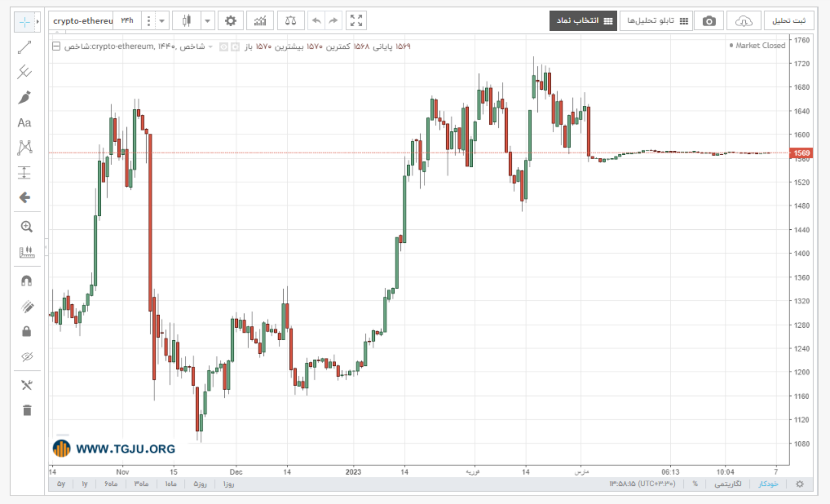
Task: Toggle legend eye icon for crypto-ethereum
Action: 223,47
